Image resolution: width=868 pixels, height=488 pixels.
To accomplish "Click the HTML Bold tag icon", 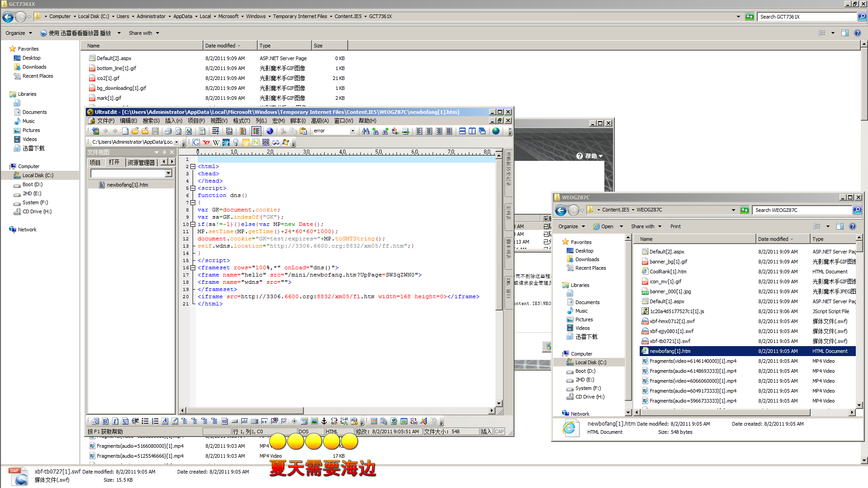I will click(105, 421).
